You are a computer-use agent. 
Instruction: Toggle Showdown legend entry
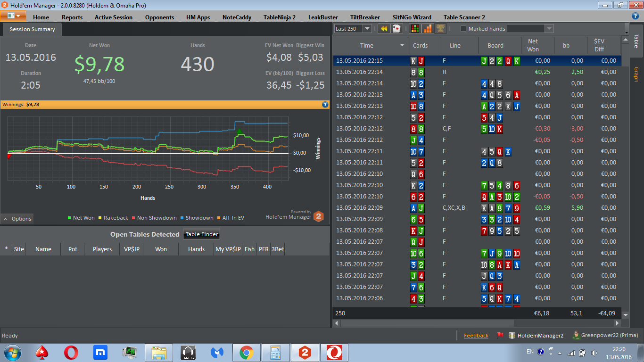197,218
